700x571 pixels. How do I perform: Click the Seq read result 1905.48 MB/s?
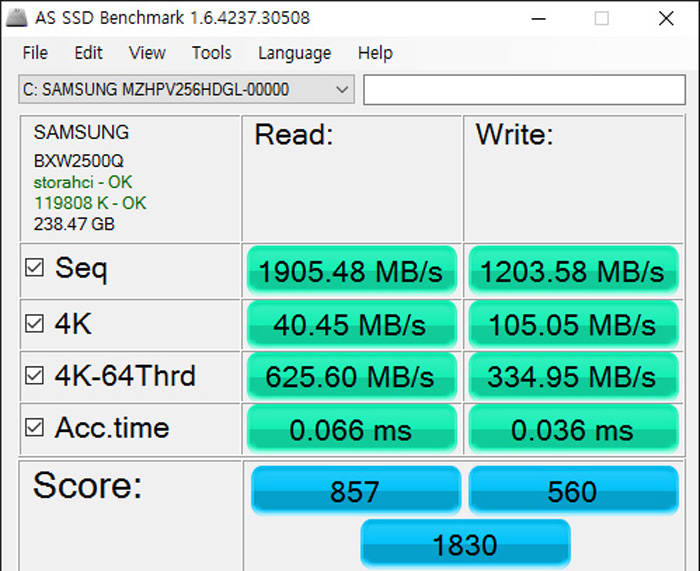pyautogui.click(x=352, y=271)
